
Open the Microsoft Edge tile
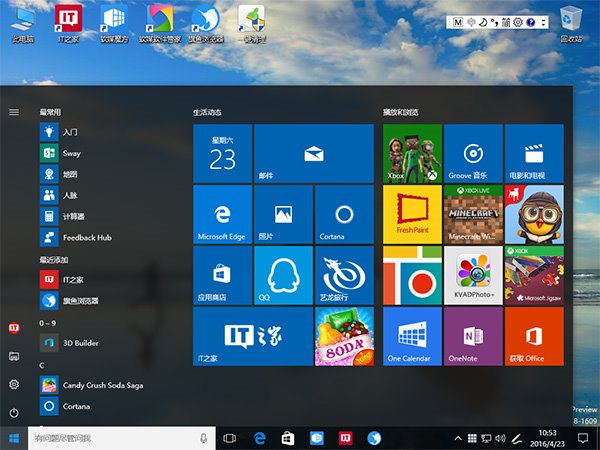(221, 215)
